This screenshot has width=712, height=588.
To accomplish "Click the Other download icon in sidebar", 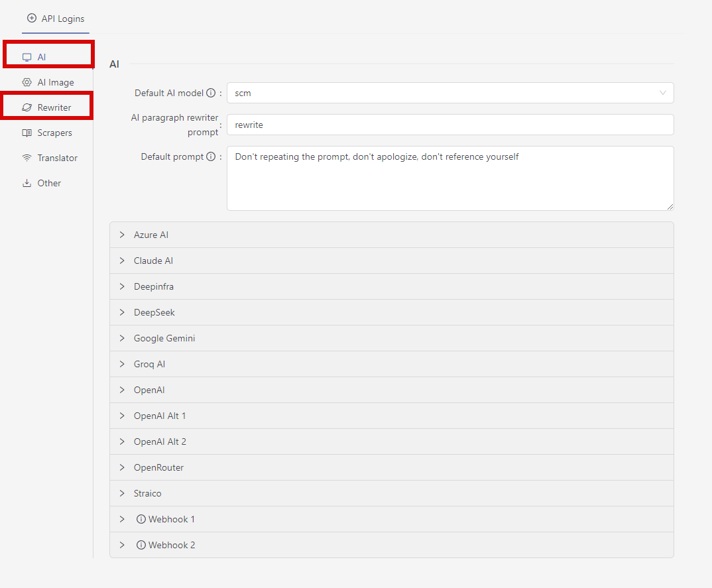I will 27,184.
